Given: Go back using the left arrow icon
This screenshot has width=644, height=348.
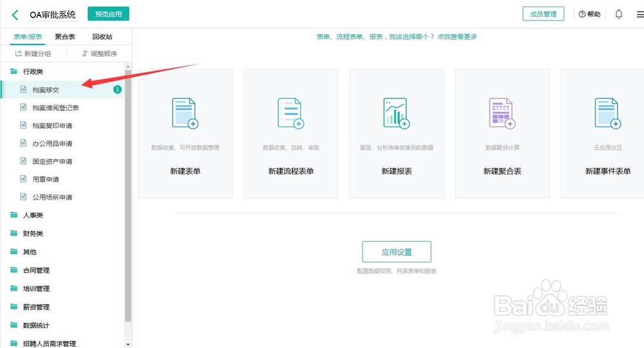Looking at the screenshot, I should (x=15, y=15).
